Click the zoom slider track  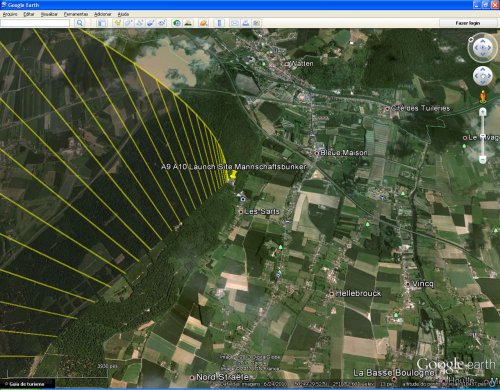click(482, 135)
